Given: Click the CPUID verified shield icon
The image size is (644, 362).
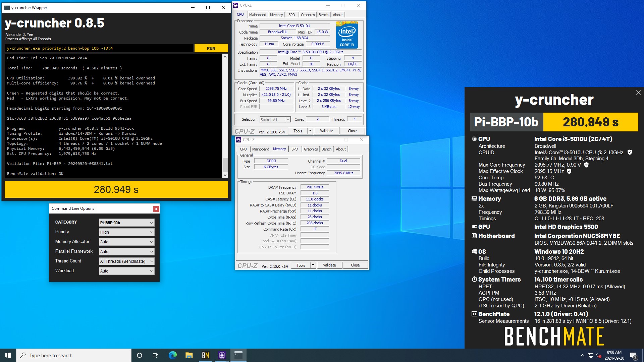Looking at the screenshot, I should 630,152.
